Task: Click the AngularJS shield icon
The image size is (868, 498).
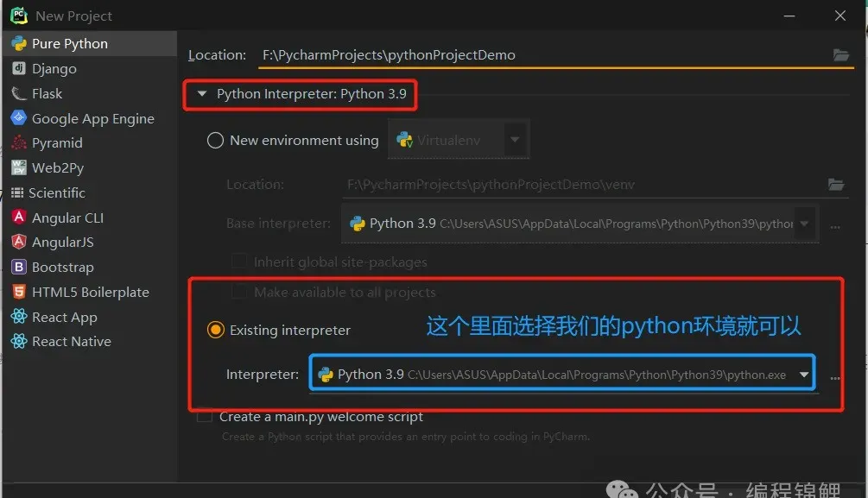Action: tap(19, 242)
